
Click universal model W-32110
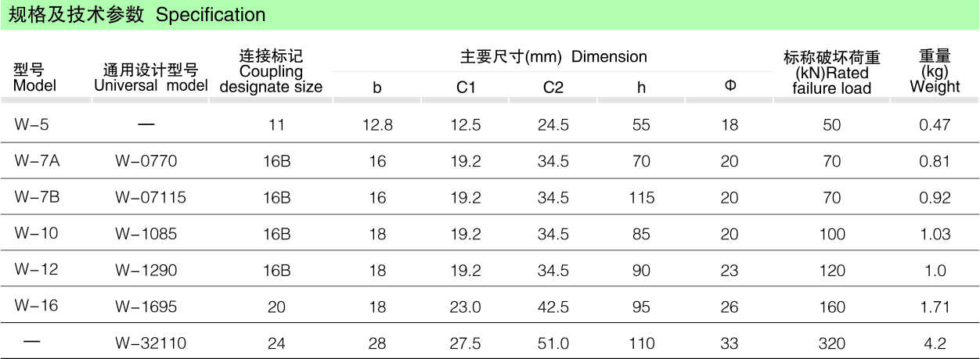click(x=150, y=343)
